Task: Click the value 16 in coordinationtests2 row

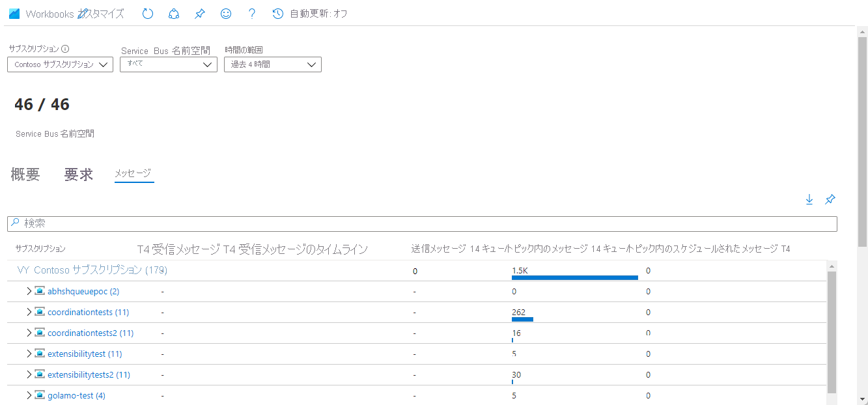Action: [x=516, y=333]
